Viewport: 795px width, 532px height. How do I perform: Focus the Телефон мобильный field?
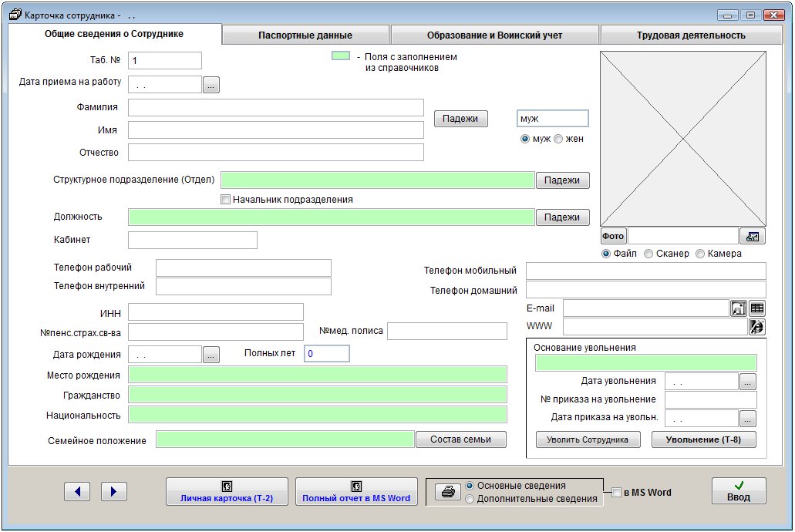coord(646,271)
